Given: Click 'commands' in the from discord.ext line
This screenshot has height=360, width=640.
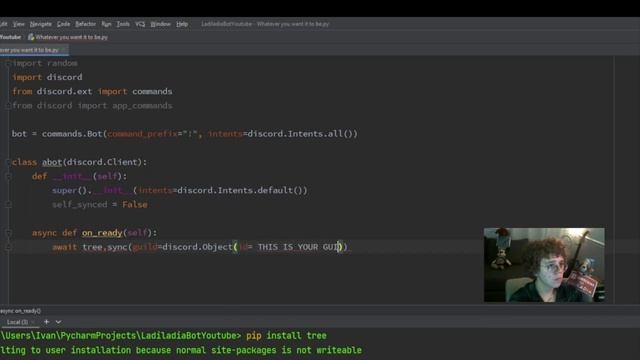Looking at the screenshot, I should [152, 91].
